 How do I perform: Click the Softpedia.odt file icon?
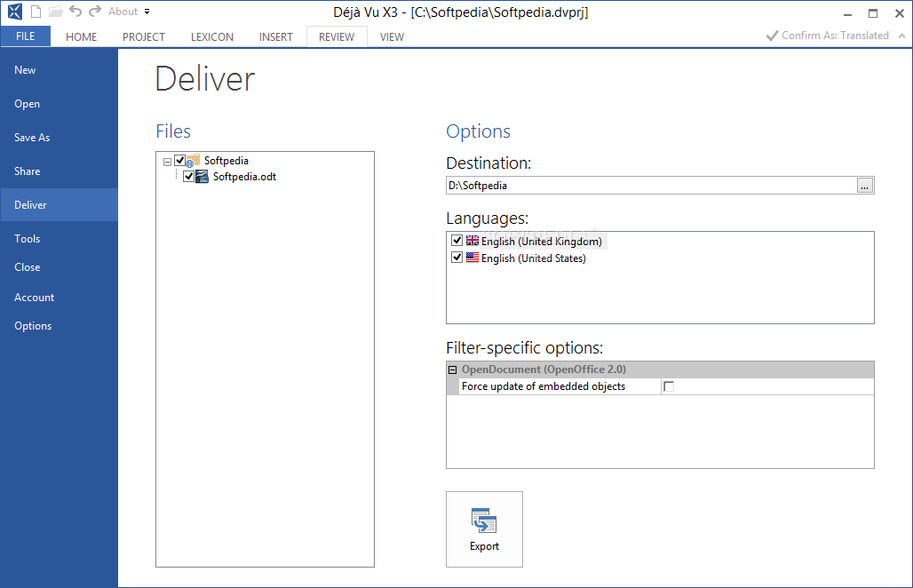click(x=202, y=177)
